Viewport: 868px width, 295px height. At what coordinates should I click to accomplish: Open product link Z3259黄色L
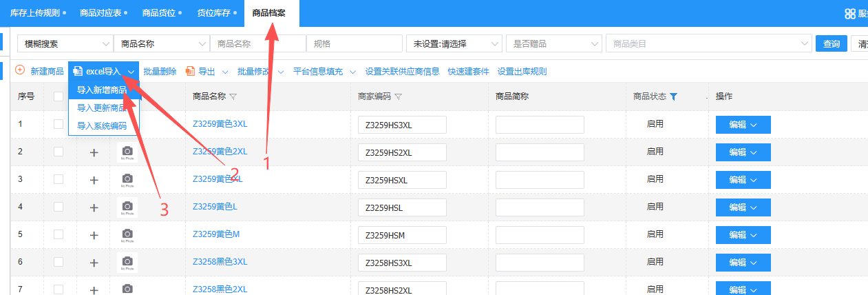(x=215, y=207)
